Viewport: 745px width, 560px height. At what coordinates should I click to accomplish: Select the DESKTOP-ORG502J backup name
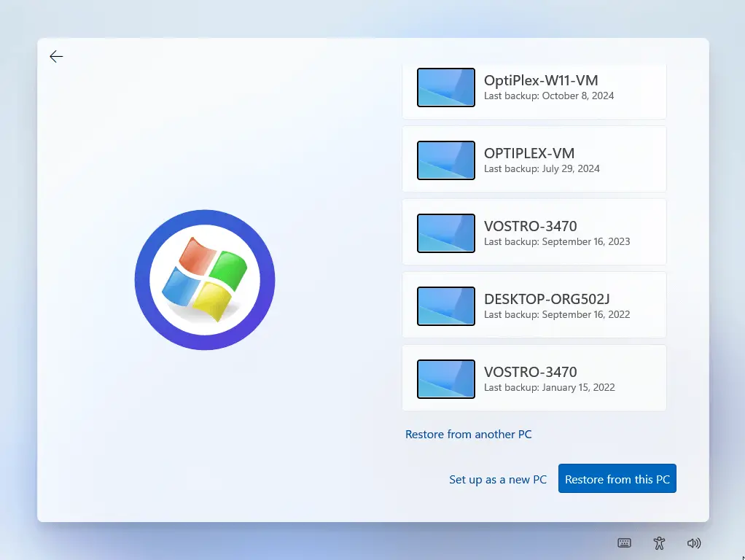547,299
